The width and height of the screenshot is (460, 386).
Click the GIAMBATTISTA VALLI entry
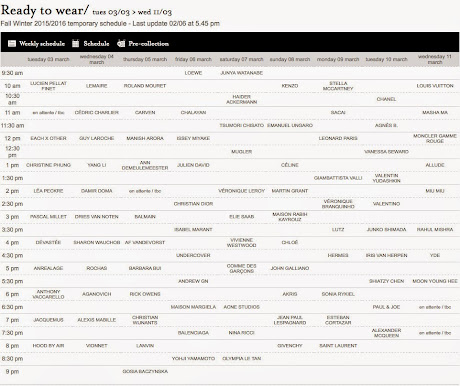[338, 178]
